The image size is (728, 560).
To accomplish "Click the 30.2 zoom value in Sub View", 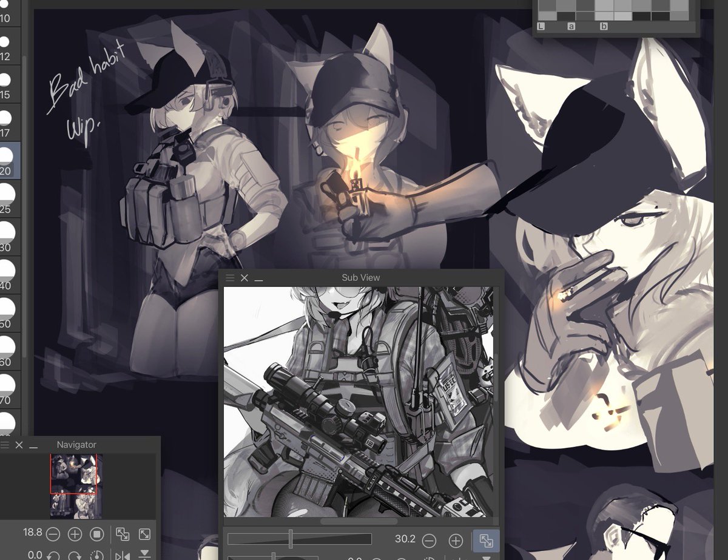I will [x=405, y=539].
